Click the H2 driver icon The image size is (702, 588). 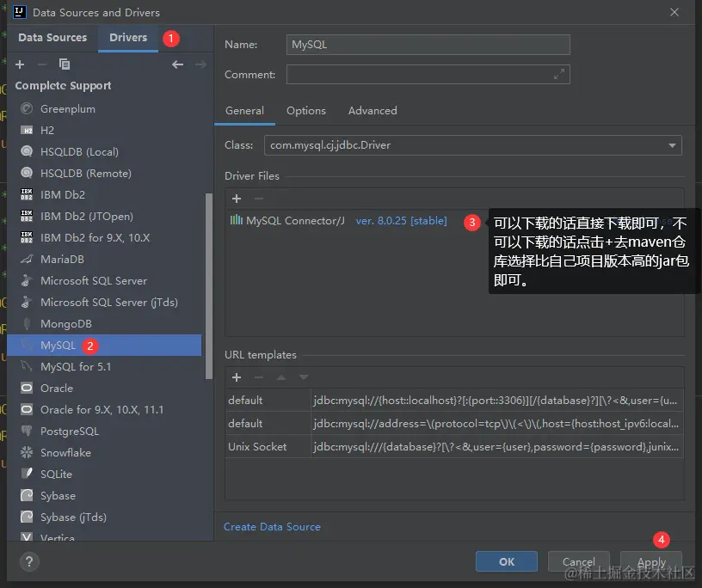[27, 130]
